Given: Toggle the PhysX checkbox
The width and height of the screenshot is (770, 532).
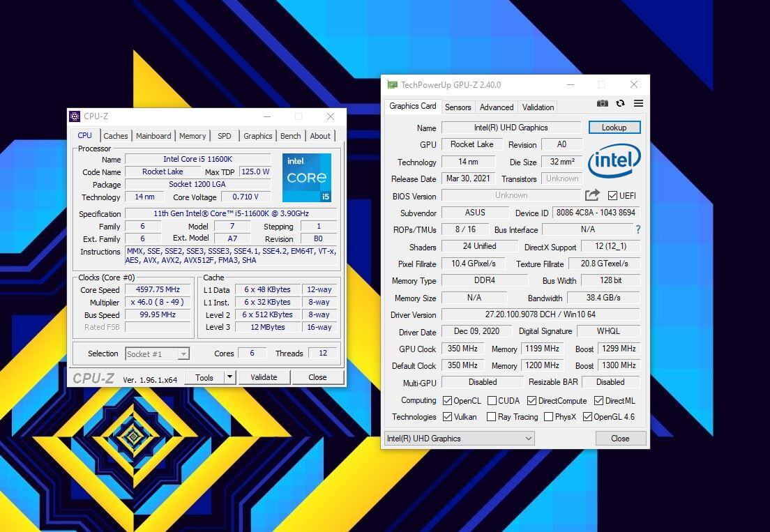Looking at the screenshot, I should point(548,417).
